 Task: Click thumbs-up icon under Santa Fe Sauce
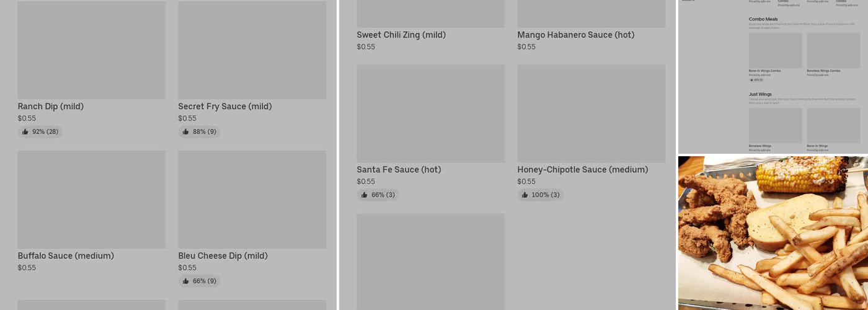[x=365, y=195]
